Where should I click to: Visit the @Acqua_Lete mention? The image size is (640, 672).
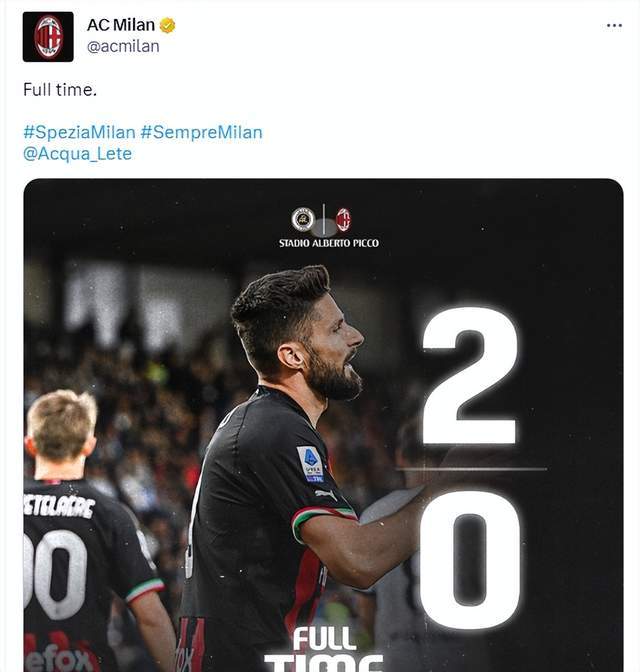[78, 154]
